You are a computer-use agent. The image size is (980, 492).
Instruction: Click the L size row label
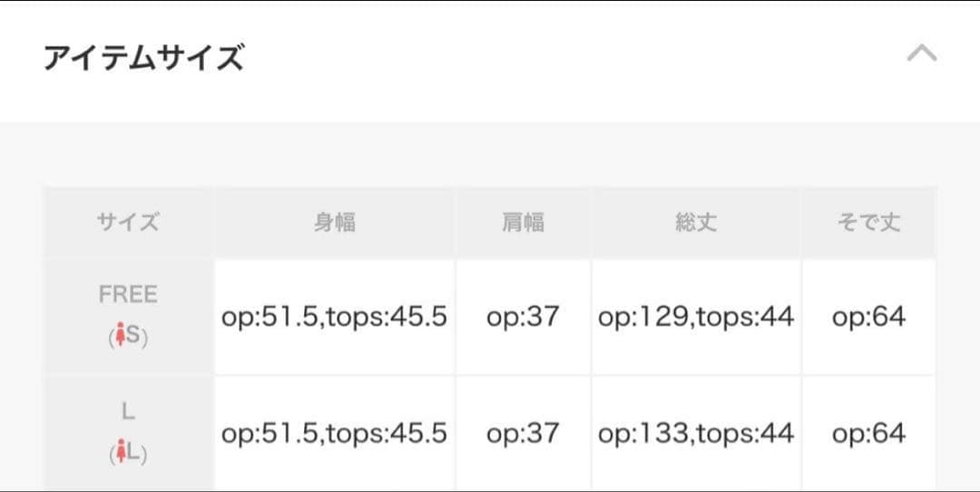click(128, 411)
